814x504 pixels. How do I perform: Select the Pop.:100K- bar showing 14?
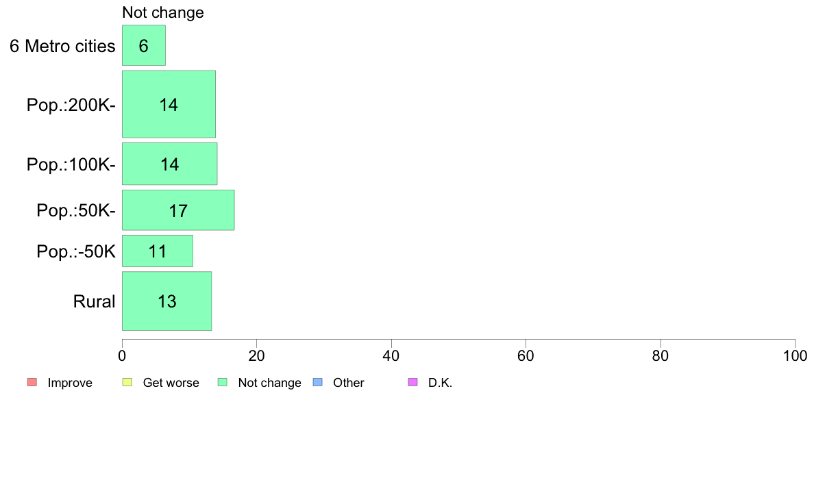[170, 164]
